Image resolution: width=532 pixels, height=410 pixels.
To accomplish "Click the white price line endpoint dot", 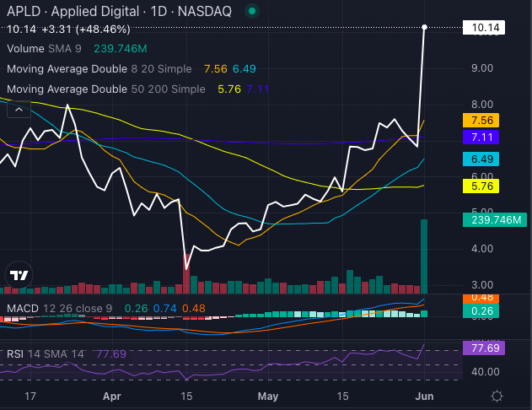I will point(424,27).
